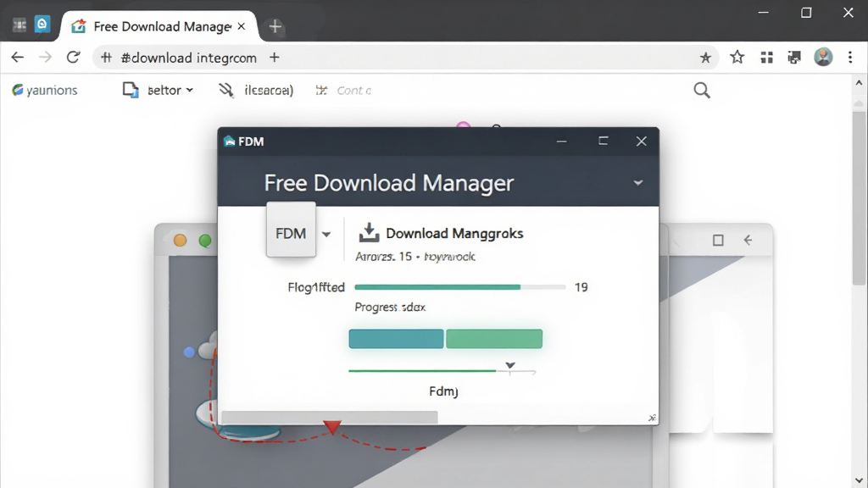Click the page search magnifier icon
This screenshot has width=868, height=488.
[x=702, y=90]
